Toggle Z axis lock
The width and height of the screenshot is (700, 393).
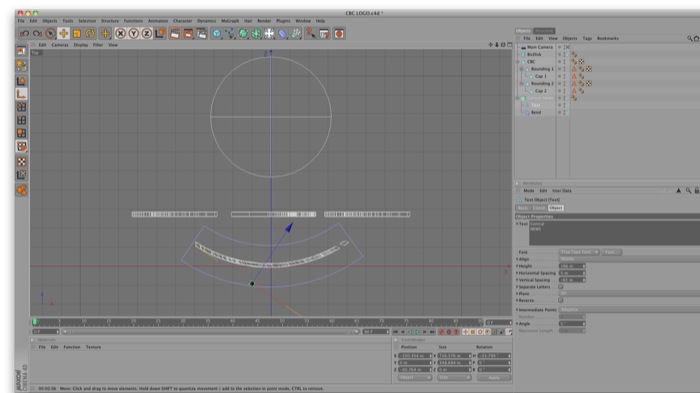click(x=146, y=33)
